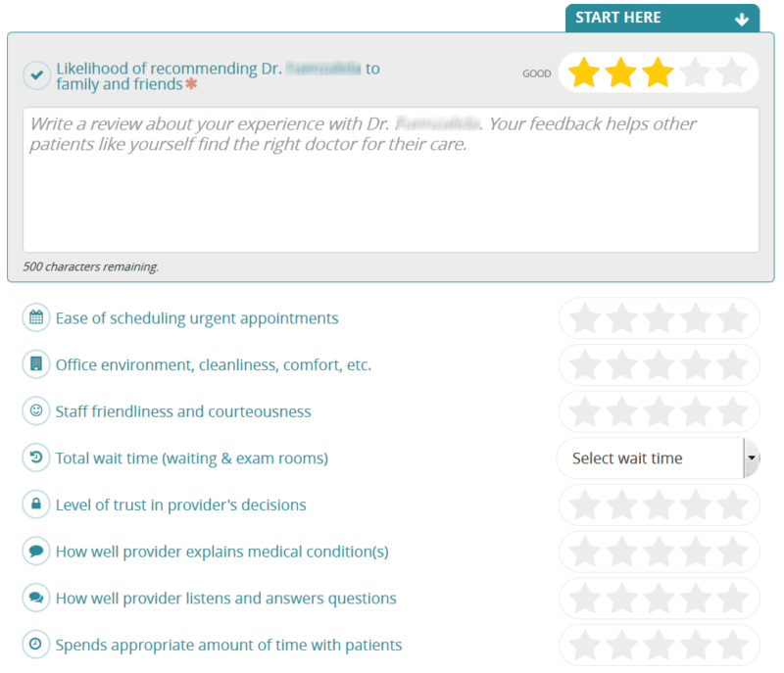784x673 pixels.
Task: Click the GOOD rating label
Action: point(536,73)
